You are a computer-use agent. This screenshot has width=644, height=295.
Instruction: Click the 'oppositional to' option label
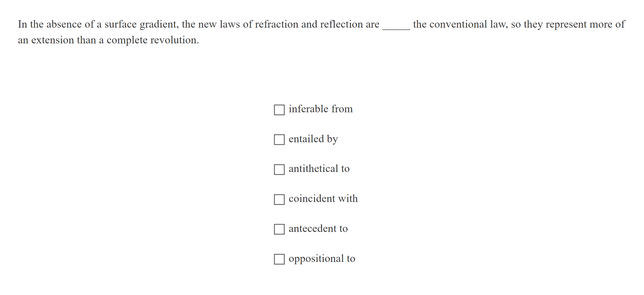(321, 259)
